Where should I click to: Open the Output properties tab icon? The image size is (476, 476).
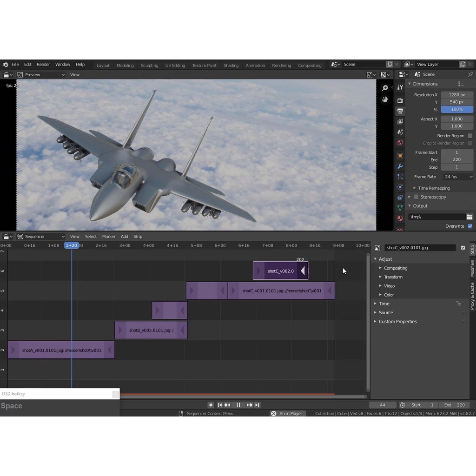coord(400,111)
